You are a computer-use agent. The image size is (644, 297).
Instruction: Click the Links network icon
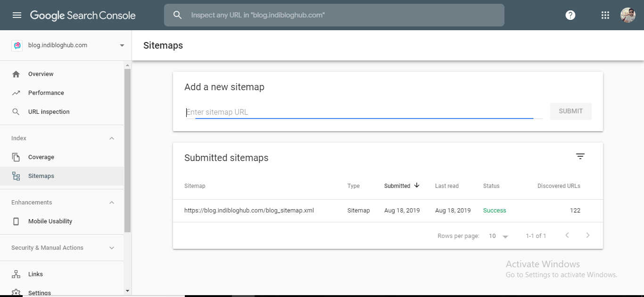click(16, 274)
